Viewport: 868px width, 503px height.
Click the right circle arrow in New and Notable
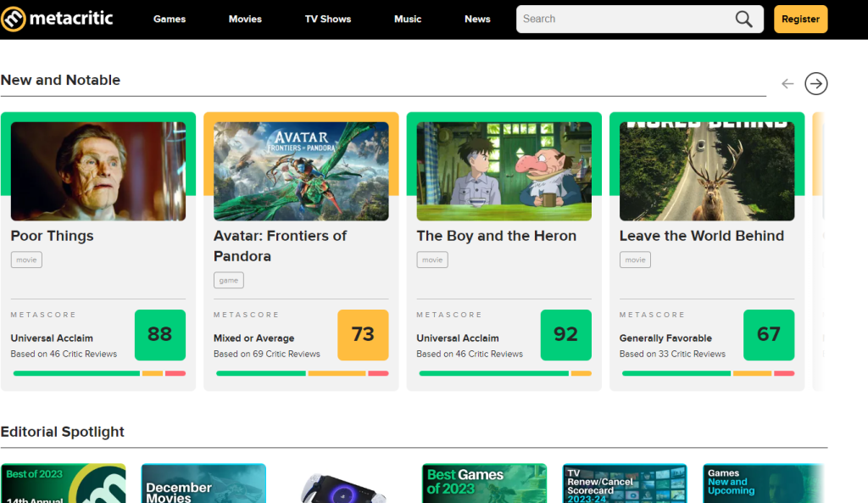(x=815, y=83)
